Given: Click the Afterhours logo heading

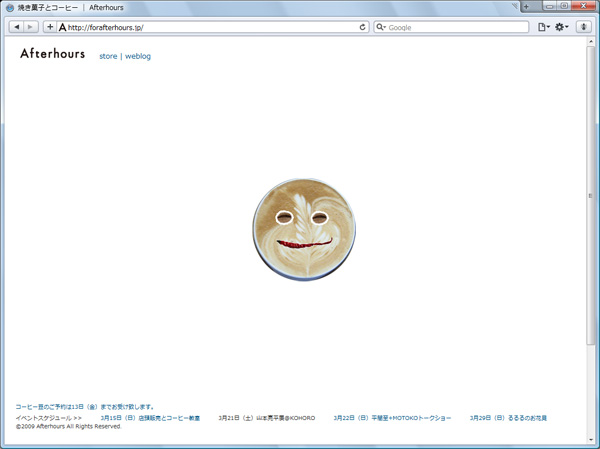Looking at the screenshot, I should [x=52, y=54].
